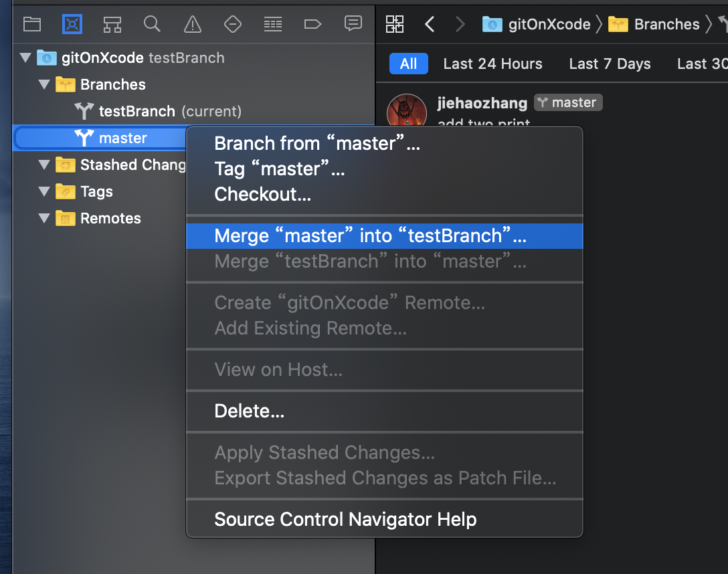Viewport: 728px width, 574px height.
Task: Collapse the gitOnXcode repository tree
Action: (25, 58)
